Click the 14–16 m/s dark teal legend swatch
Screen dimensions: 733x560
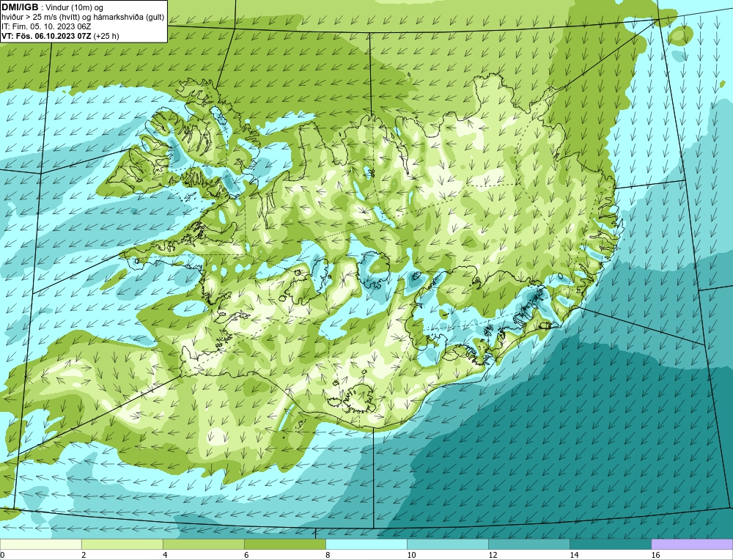[x=610, y=544]
